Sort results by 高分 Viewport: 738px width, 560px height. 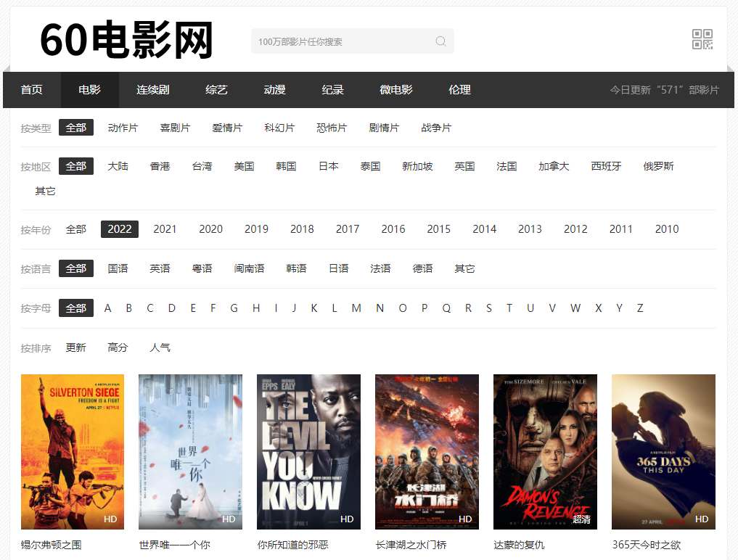(x=118, y=347)
